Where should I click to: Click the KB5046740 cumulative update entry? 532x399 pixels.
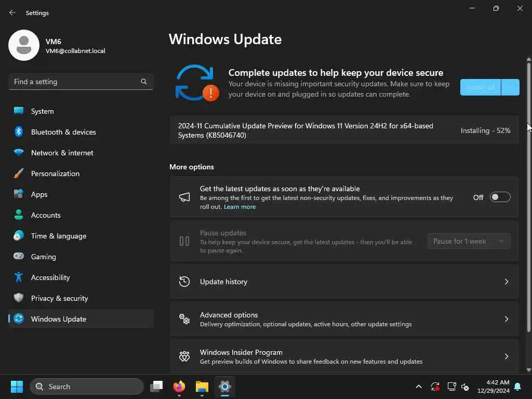344,130
